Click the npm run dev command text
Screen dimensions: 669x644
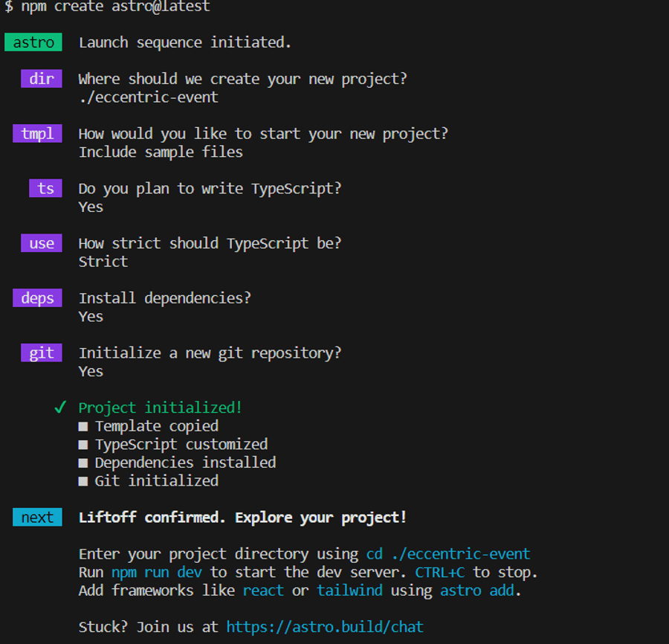pyautogui.click(x=158, y=573)
